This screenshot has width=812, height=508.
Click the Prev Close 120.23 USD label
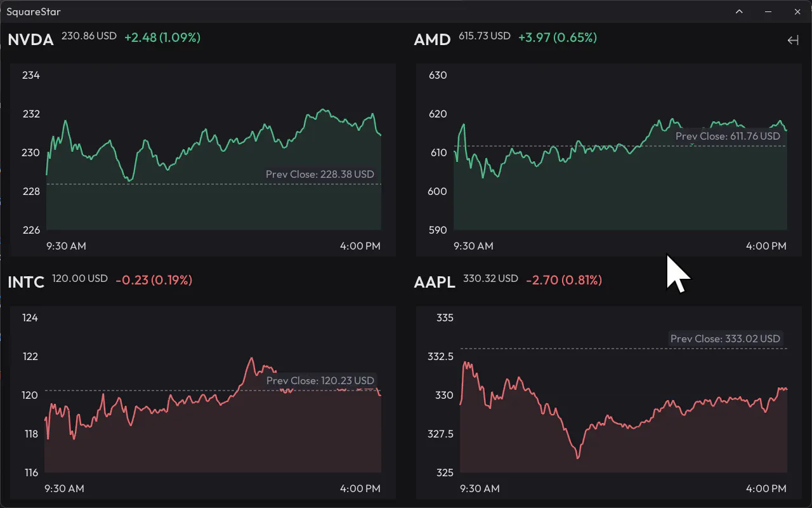(320, 380)
